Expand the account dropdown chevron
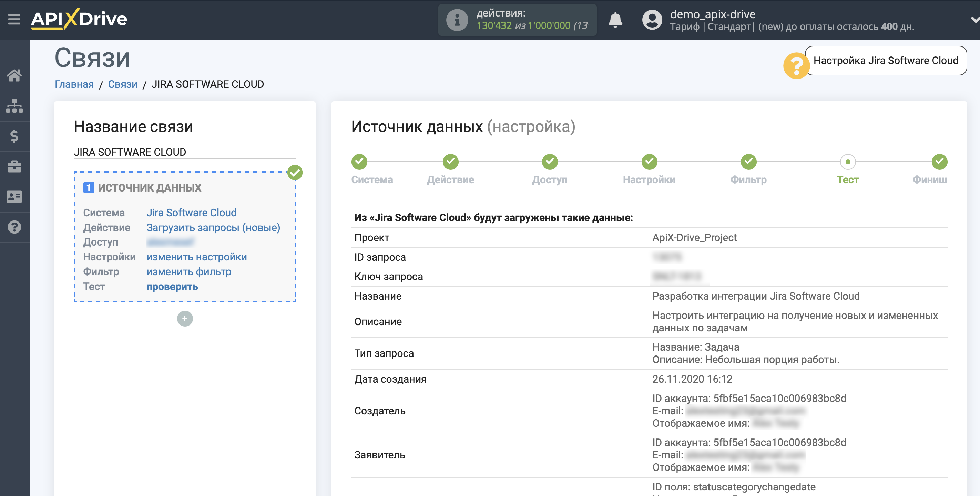The width and height of the screenshot is (980, 496). click(975, 20)
